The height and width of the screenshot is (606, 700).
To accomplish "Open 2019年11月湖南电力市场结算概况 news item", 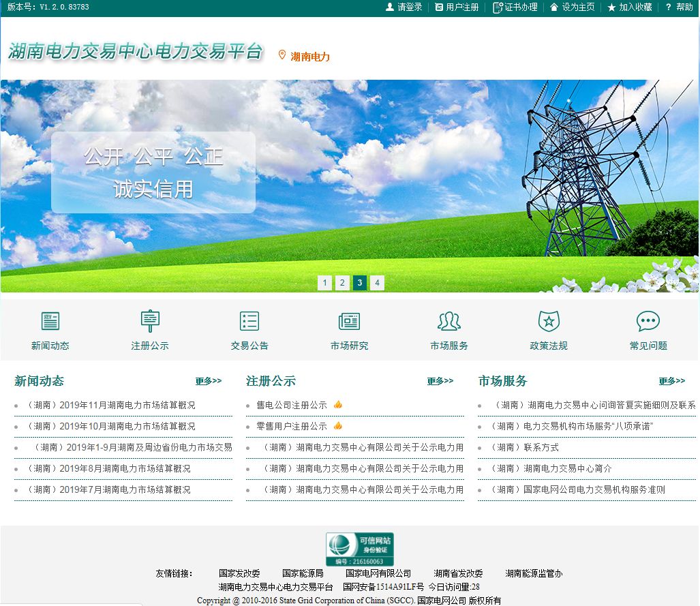I will pyautogui.click(x=110, y=405).
